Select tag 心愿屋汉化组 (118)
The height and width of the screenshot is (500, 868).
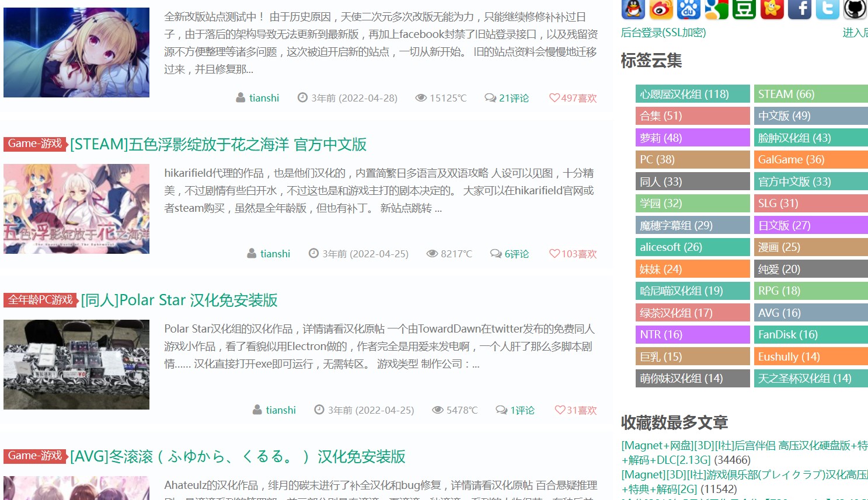click(x=692, y=94)
